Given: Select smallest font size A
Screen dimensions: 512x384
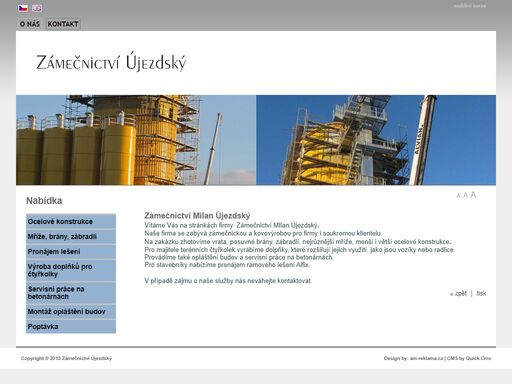Looking at the screenshot, I should 458,196.
